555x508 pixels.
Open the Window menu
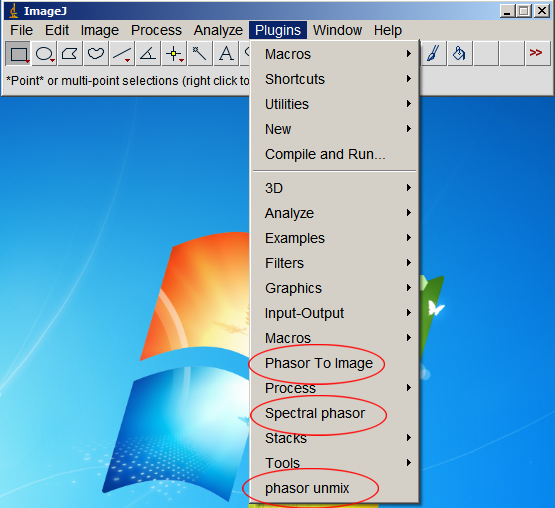(337, 30)
